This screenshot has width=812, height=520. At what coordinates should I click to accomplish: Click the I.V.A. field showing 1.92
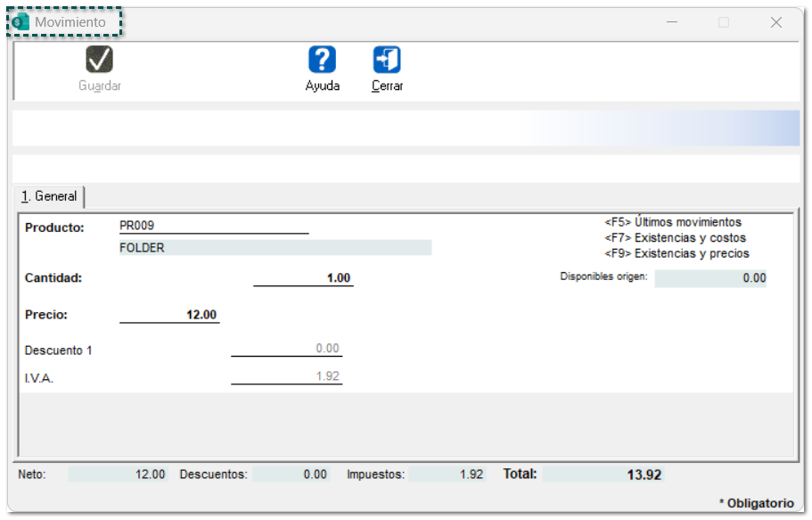[x=286, y=376]
